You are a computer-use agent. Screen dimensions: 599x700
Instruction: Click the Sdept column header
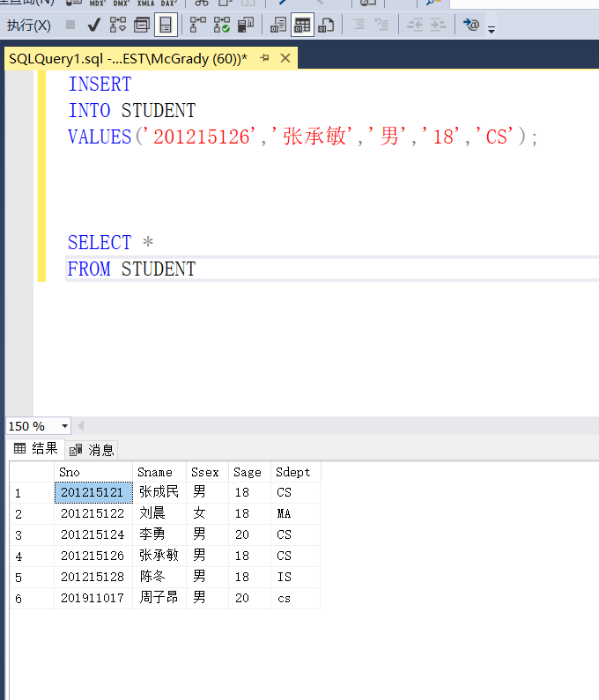[296, 472]
